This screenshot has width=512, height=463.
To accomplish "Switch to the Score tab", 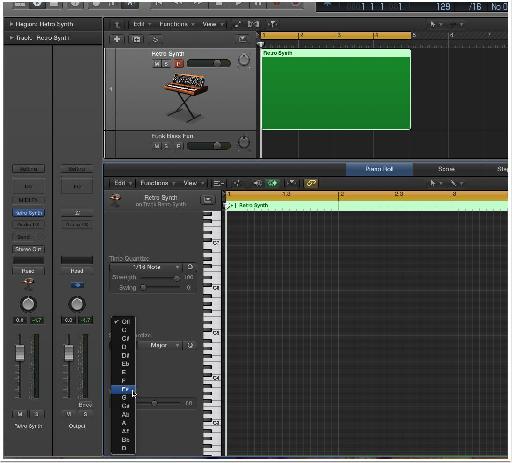I will [x=446, y=169].
